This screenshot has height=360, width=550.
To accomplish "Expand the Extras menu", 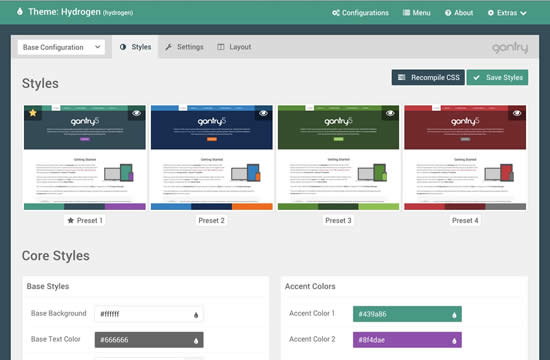I will click(x=507, y=13).
